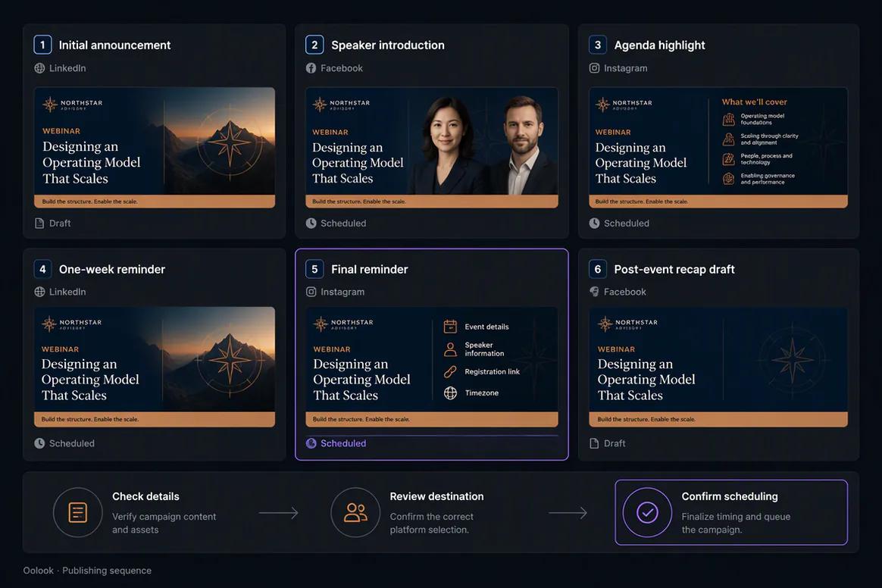
Task: Open the Final reminder banner thumbnail
Action: tap(432, 367)
